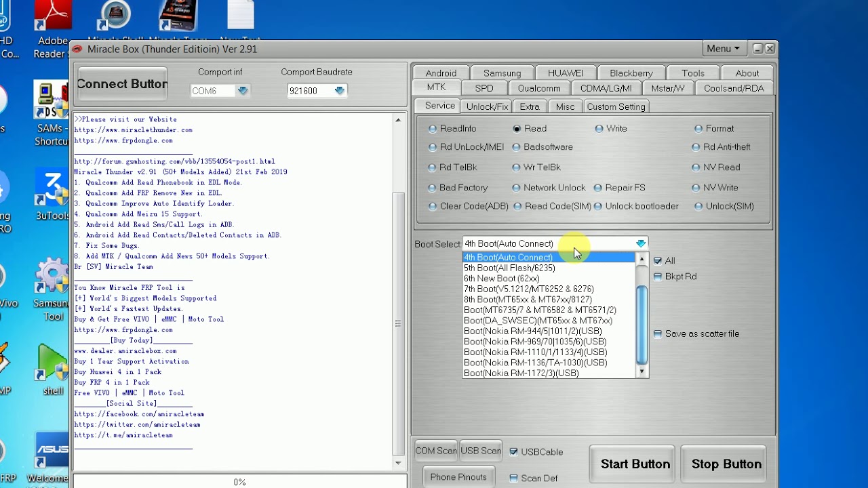
Task: Click the log panel vertical scrollbar thumb
Action: (x=398, y=324)
